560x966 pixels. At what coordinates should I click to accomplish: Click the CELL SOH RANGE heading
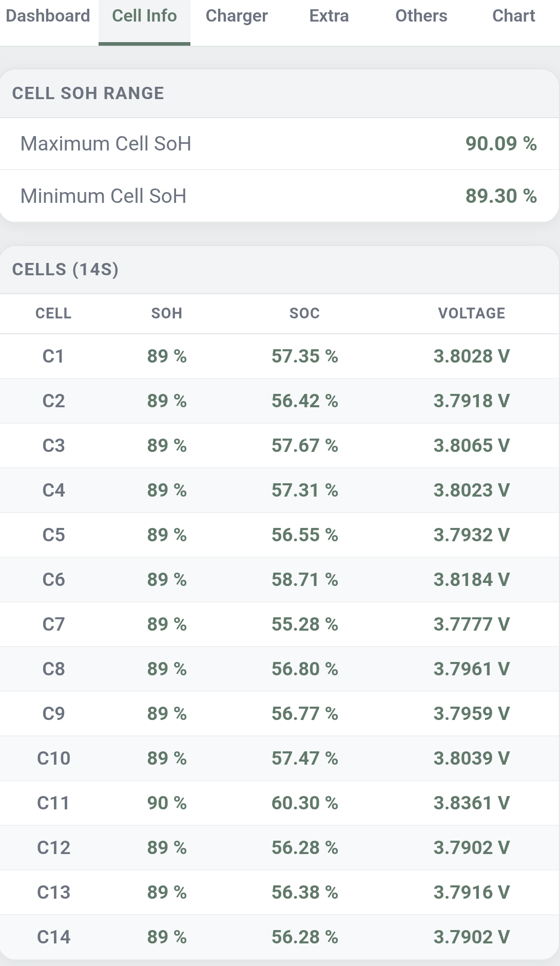coord(88,93)
